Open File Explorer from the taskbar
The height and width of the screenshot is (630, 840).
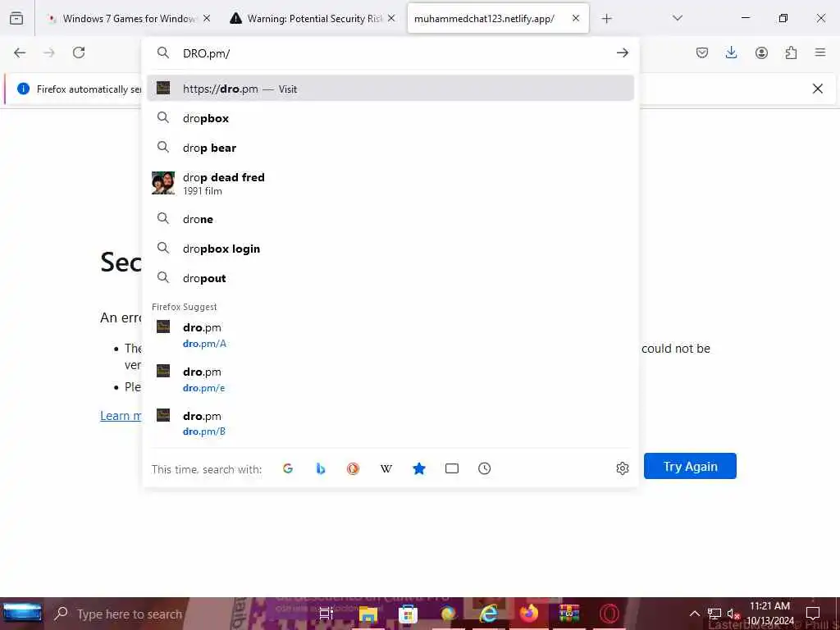point(368,614)
